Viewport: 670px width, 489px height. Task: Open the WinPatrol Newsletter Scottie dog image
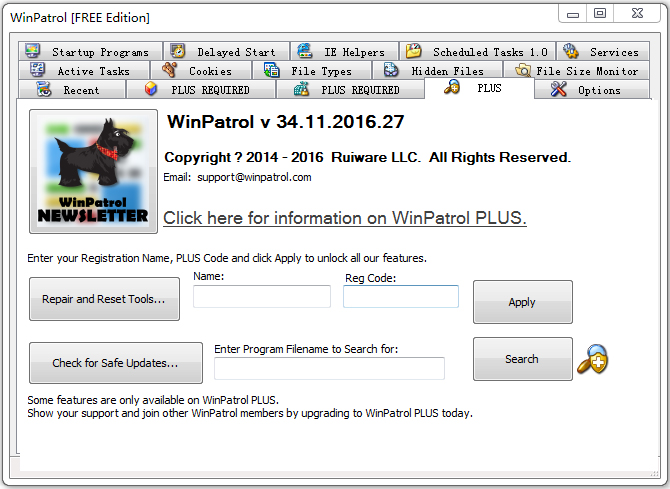coord(93,171)
